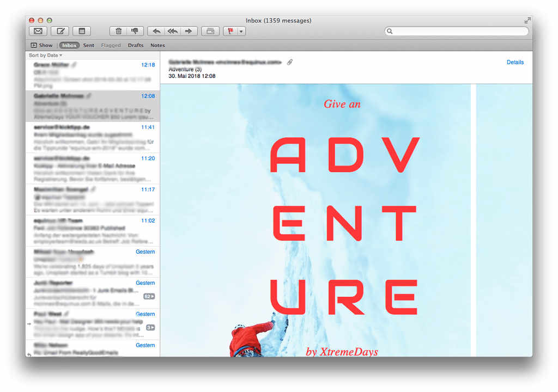The height and width of the screenshot is (392, 558).
Task: Open the message received at 11:02
Action: (93, 230)
